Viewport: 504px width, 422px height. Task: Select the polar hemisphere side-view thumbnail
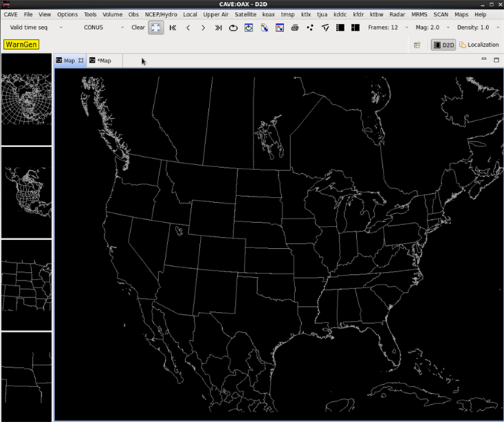pyautogui.click(x=26, y=100)
